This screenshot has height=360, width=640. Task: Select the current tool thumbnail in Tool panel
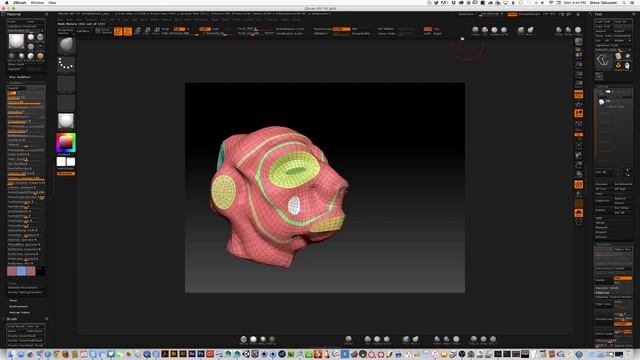tap(604, 61)
